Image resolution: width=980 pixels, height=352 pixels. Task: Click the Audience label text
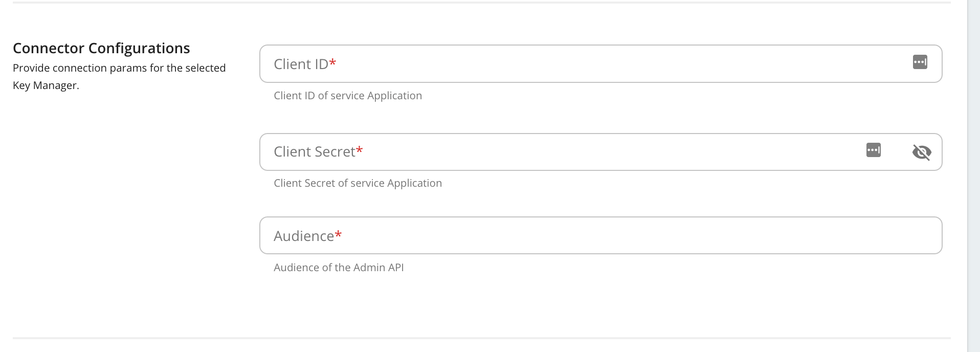[x=303, y=236]
